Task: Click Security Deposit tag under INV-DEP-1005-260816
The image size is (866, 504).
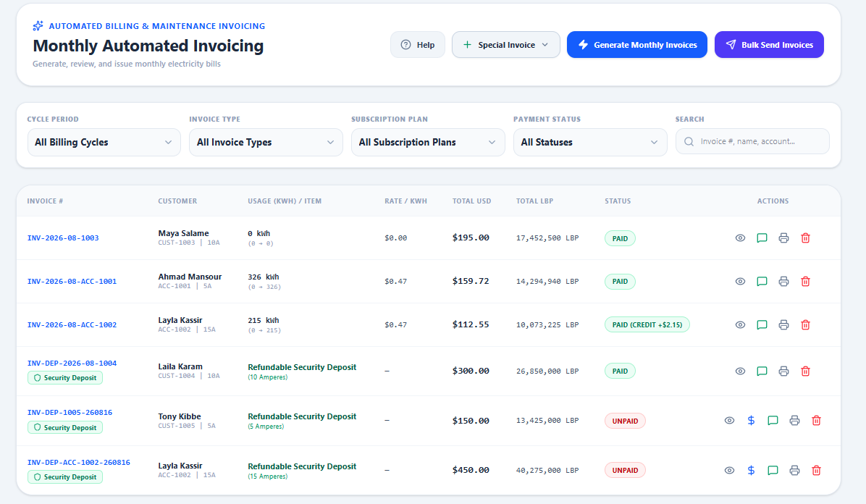Action: coord(65,428)
